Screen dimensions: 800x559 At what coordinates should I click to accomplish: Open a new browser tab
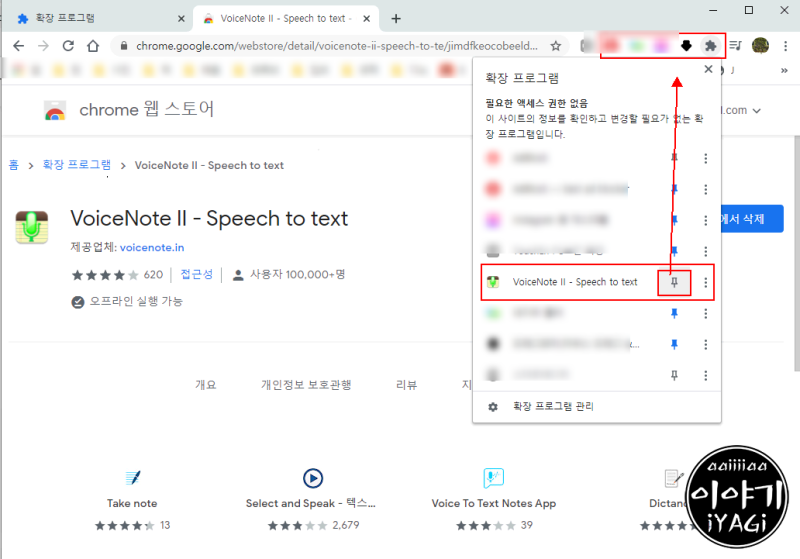[x=396, y=18]
